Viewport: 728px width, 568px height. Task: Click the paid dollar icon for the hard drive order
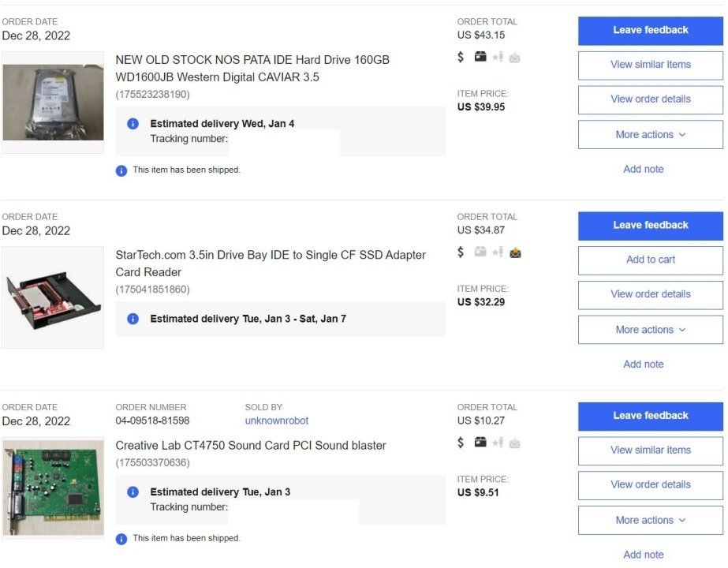(x=461, y=57)
